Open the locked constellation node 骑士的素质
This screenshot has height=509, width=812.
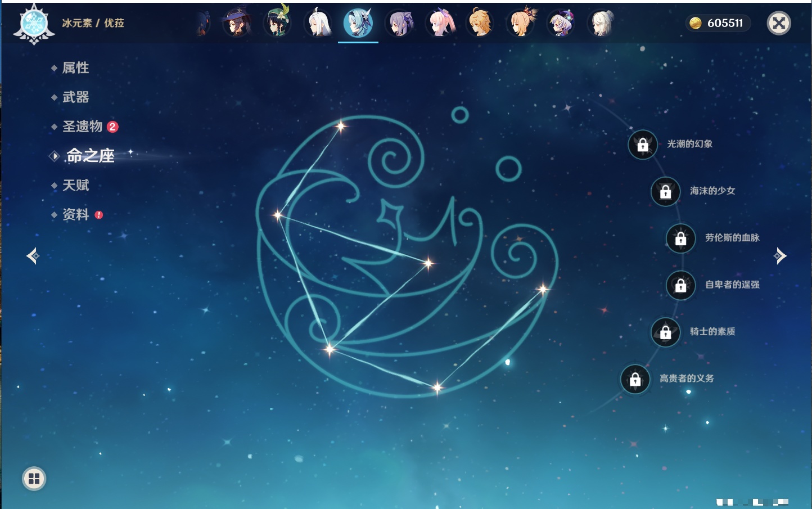[666, 332]
